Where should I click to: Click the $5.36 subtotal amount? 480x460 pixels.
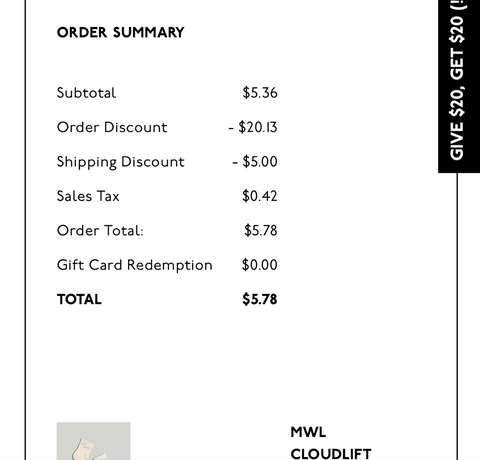coord(260,93)
